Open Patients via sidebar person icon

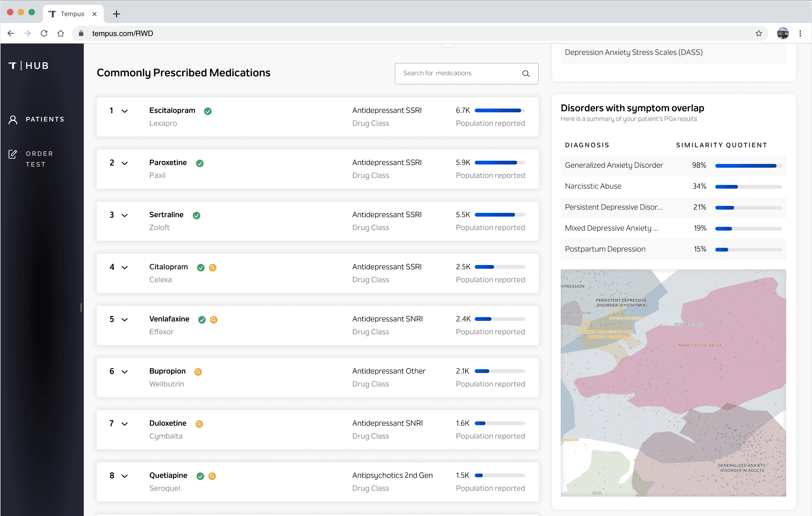13,120
